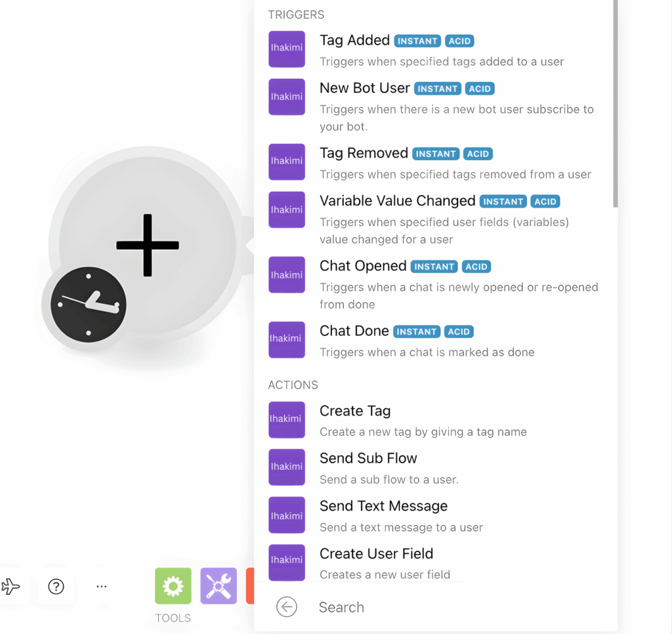This screenshot has height=634, width=672.
Task: Click the back arrow beside Search
Action: (287, 607)
